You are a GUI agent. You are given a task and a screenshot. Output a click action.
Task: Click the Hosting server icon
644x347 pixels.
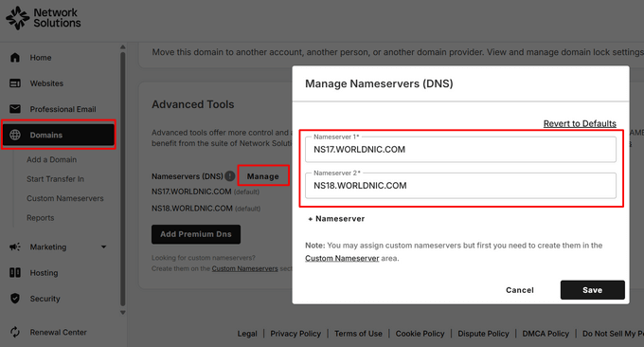pos(15,273)
